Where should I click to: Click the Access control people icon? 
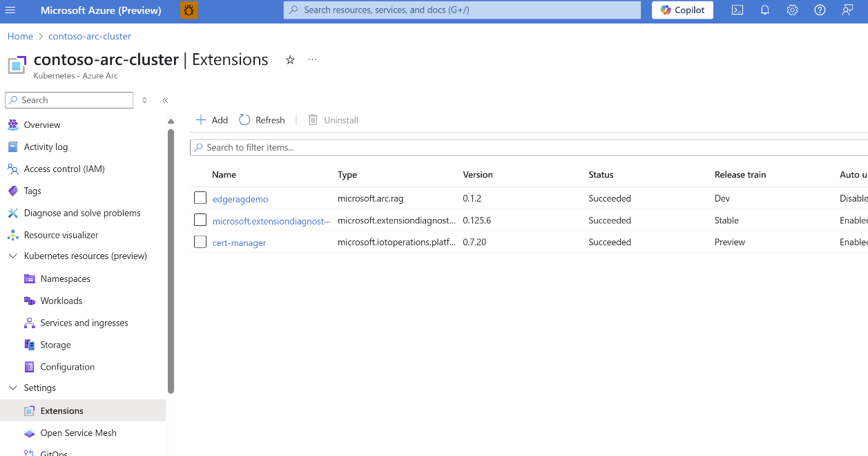pyautogui.click(x=12, y=169)
